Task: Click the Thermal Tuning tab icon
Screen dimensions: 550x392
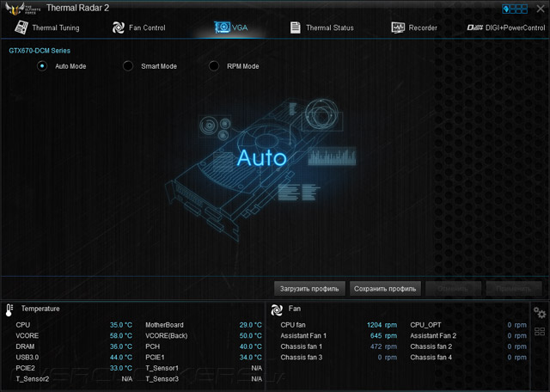Action: click(x=21, y=28)
